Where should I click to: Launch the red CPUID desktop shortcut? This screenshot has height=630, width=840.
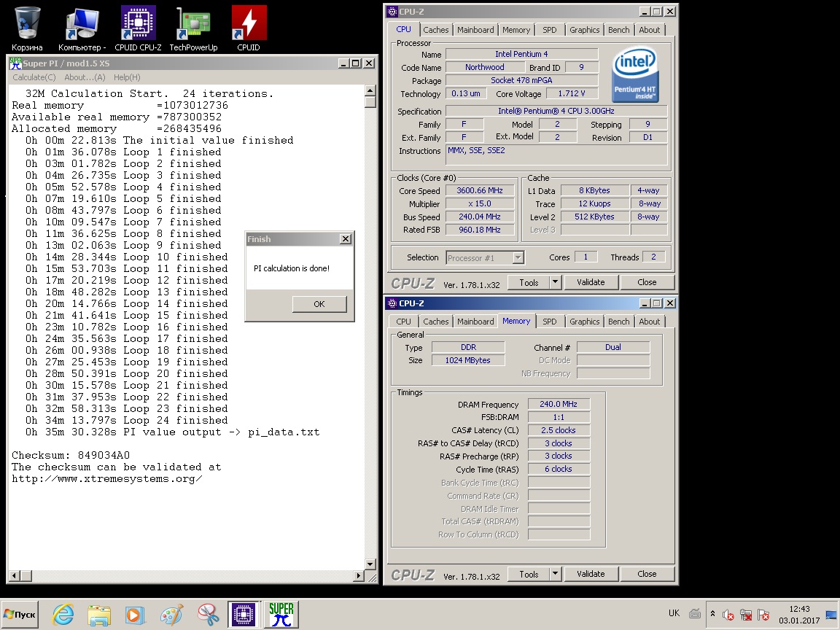click(249, 28)
